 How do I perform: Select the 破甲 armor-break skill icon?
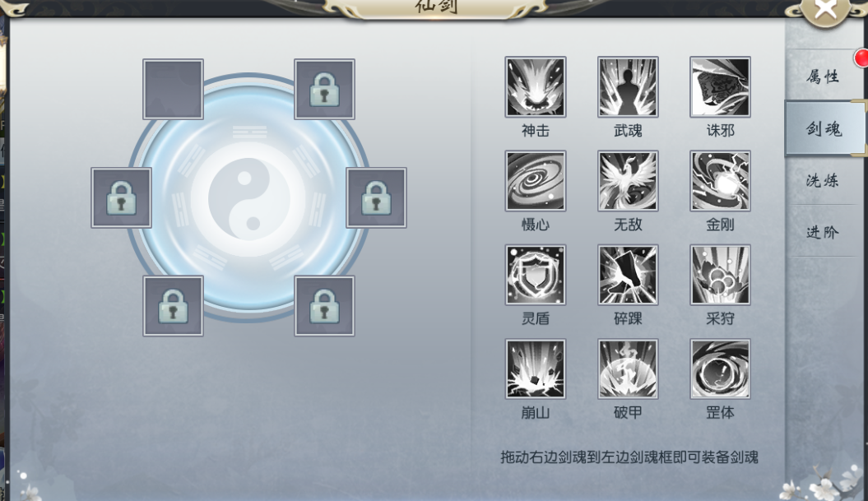coord(628,369)
